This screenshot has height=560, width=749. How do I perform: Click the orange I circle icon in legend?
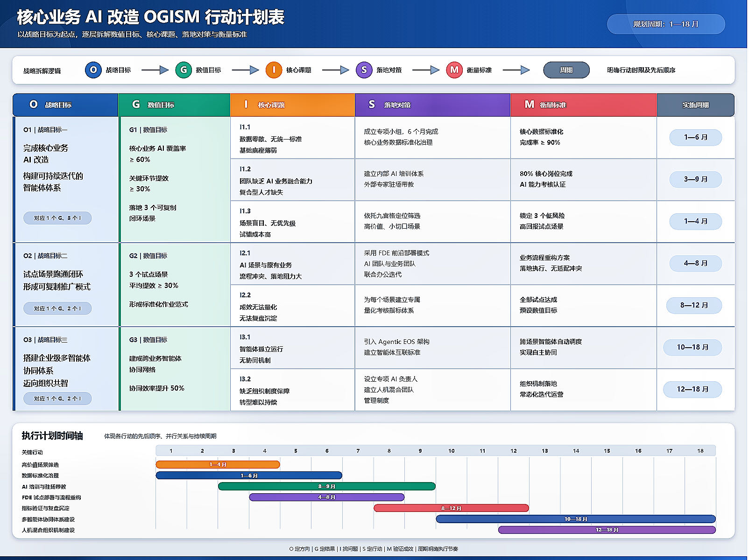274,70
